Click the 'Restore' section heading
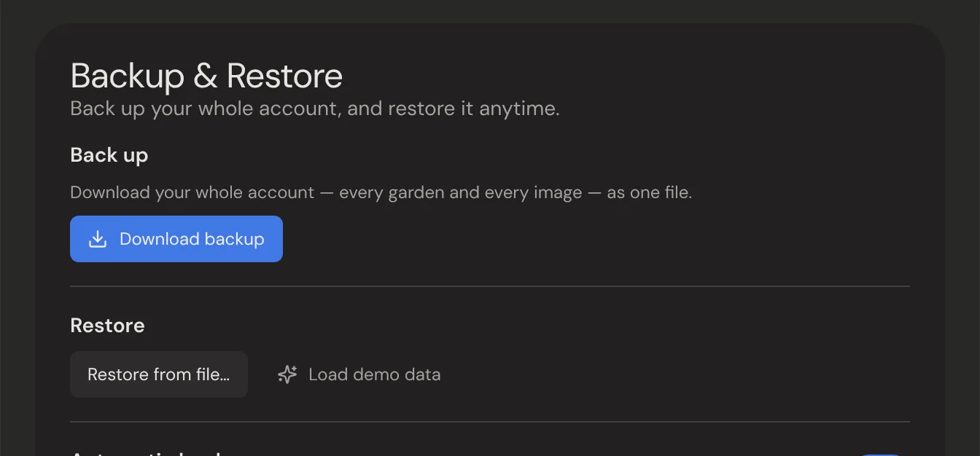 click(107, 326)
